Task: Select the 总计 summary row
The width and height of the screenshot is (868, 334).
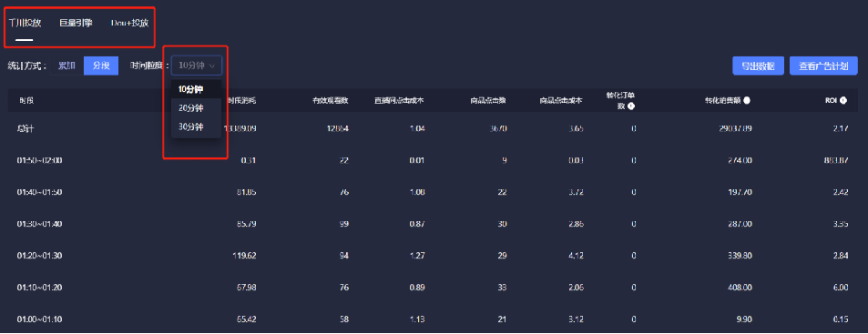Action: pos(433,128)
